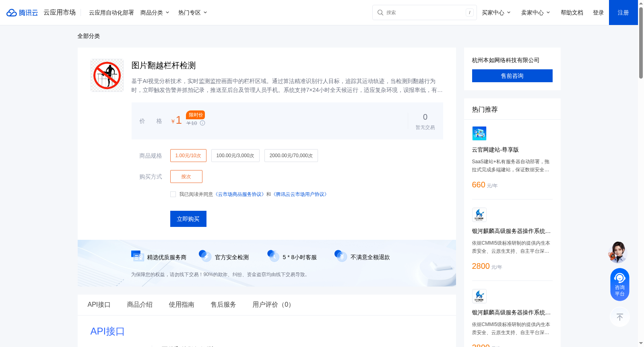Open the 腾讯云云市场用户协议 link
The image size is (644, 347).
point(300,194)
